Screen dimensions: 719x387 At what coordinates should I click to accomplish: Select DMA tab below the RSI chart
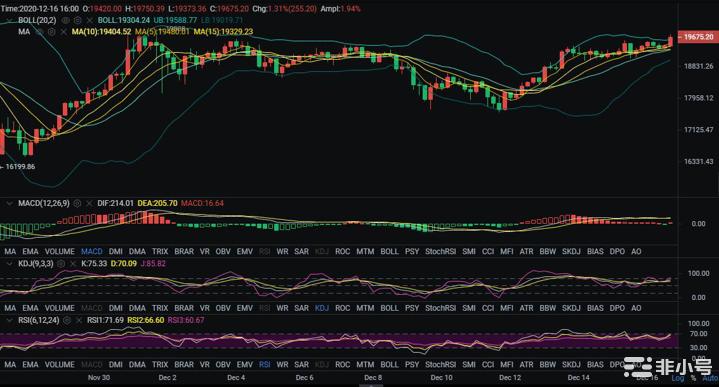(x=137, y=365)
